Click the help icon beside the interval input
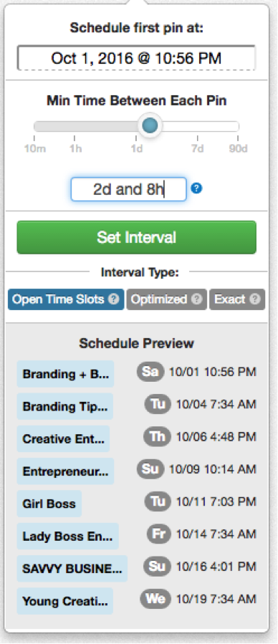 pos(197,188)
